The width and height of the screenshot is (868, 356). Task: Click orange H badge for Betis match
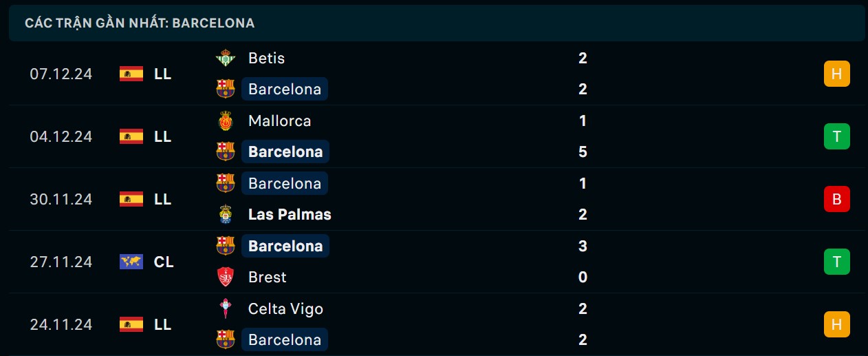pos(836,74)
